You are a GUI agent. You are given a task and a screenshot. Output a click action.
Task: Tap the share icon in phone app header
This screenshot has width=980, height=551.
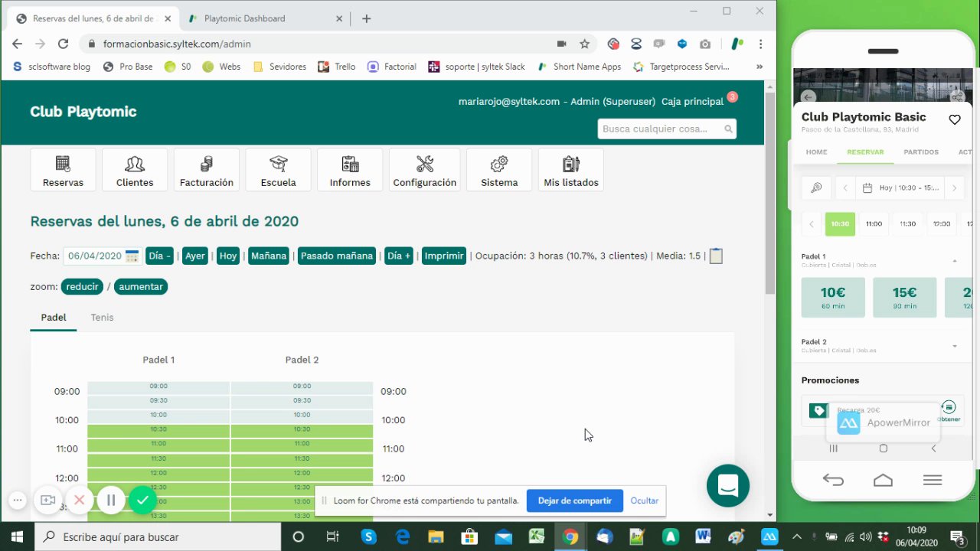coord(957,96)
